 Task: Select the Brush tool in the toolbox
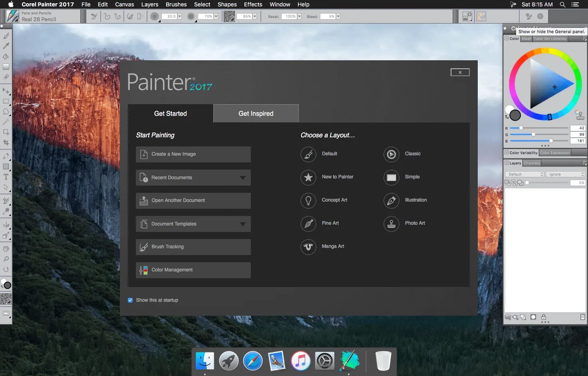coord(6,36)
